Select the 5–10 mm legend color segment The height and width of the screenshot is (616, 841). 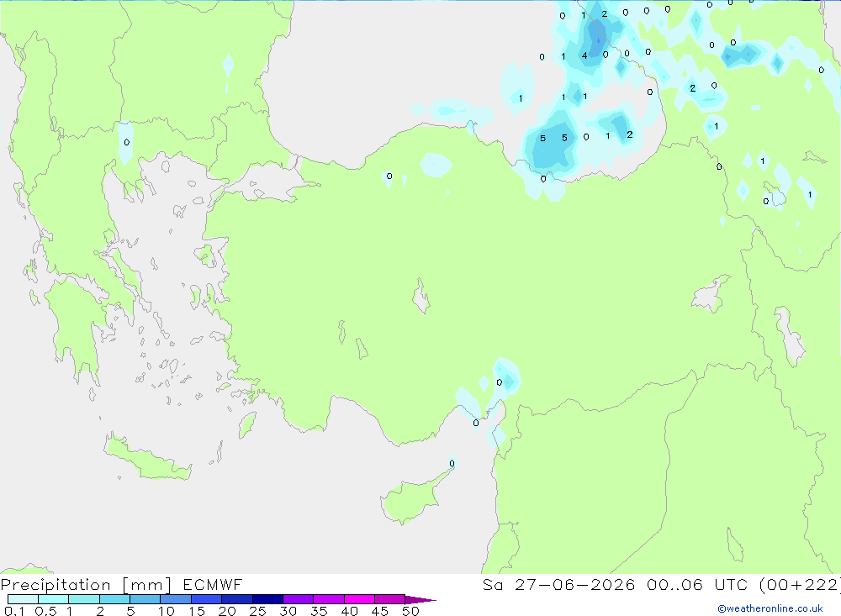pos(145,599)
